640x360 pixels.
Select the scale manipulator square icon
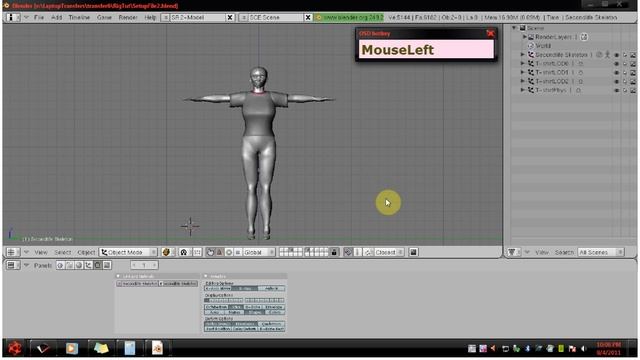tap(238, 252)
